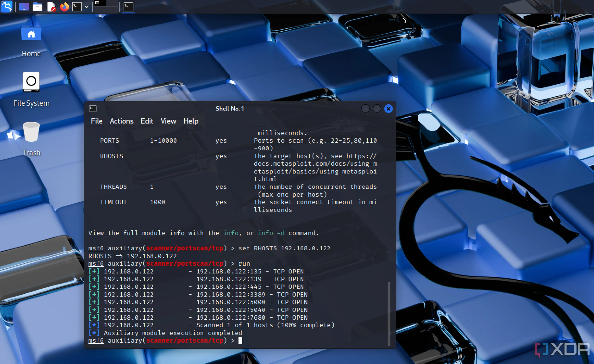Open the File menu in the terminal

[96, 121]
